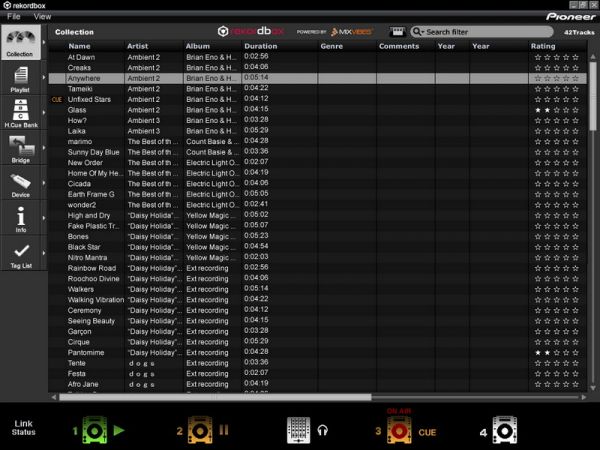Open the Playlist sidebar icon
The width and height of the screenshot is (600, 450).
[x=21, y=78]
